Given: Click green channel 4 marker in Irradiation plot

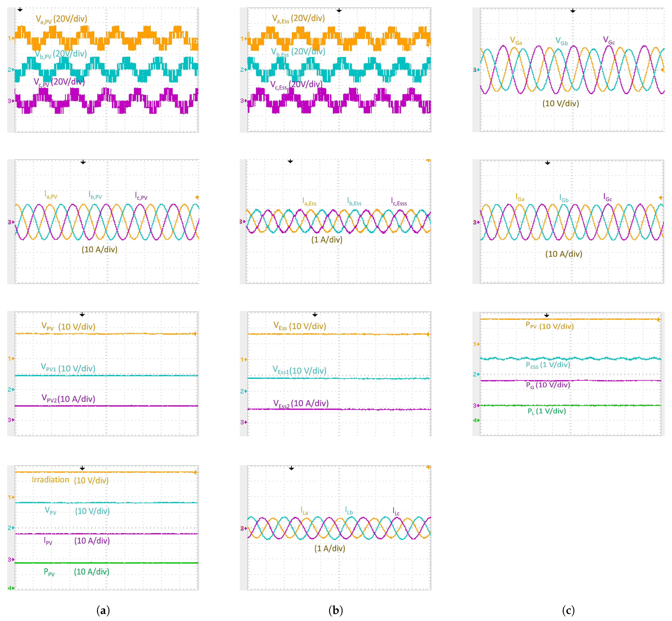Looking at the screenshot, I should click(x=11, y=588).
